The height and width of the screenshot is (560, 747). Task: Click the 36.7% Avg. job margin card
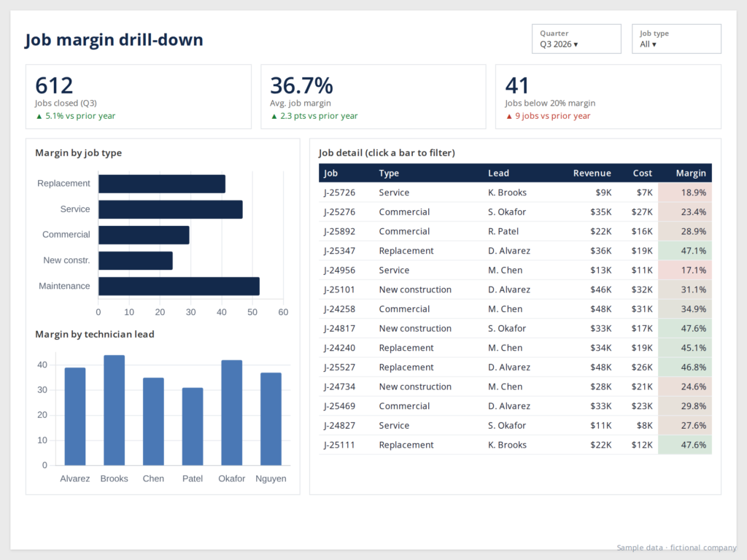[x=373, y=97]
